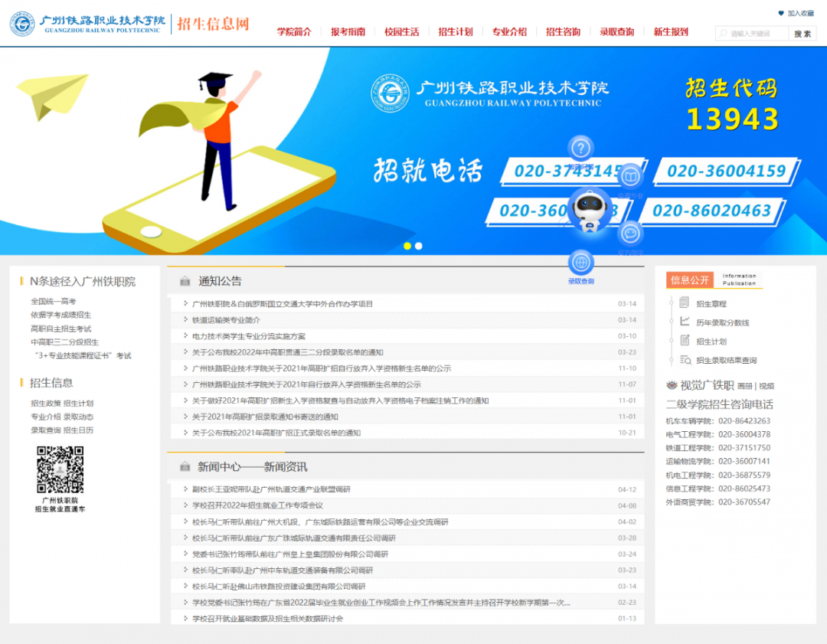The image size is (827, 644).
Task: Click the 搜索 search button
Action: [802, 33]
